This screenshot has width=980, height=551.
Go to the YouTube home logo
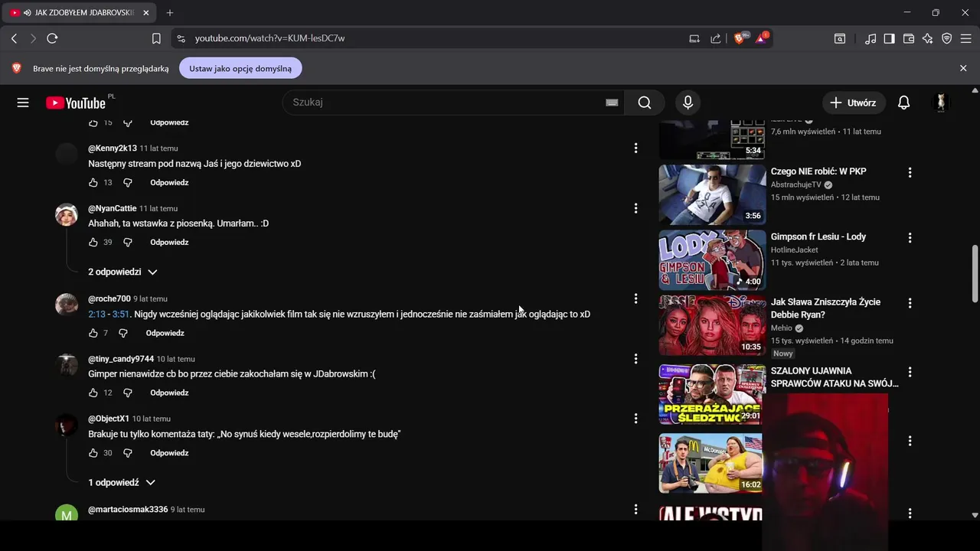(76, 103)
